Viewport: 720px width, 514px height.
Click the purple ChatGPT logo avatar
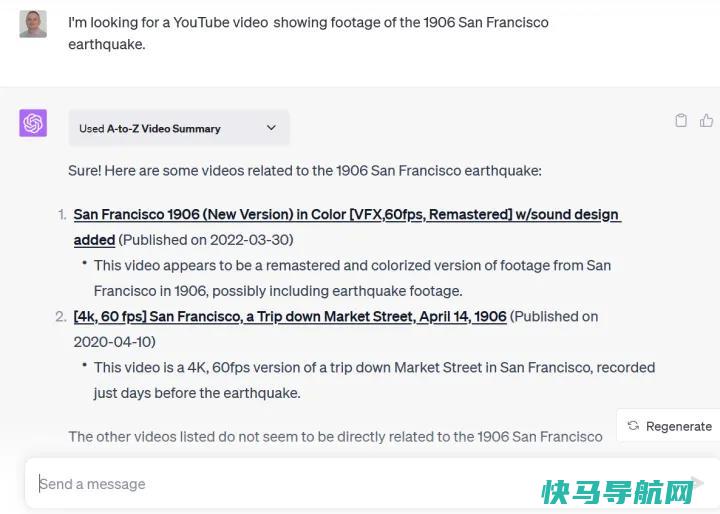(33, 123)
